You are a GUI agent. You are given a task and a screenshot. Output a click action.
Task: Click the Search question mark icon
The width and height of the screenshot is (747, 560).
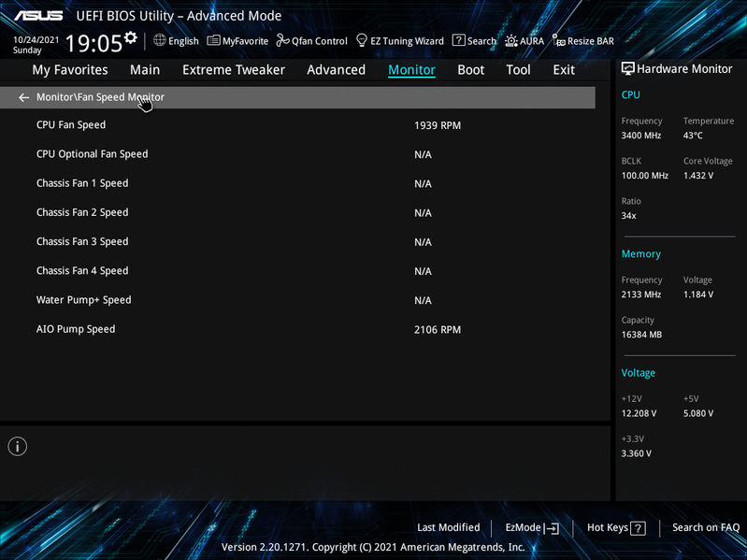458,40
